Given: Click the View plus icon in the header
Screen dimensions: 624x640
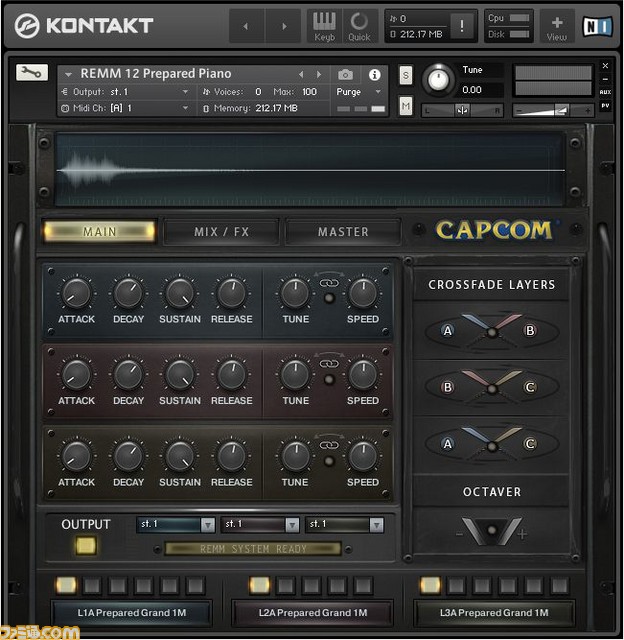Looking at the screenshot, I should point(557,26).
